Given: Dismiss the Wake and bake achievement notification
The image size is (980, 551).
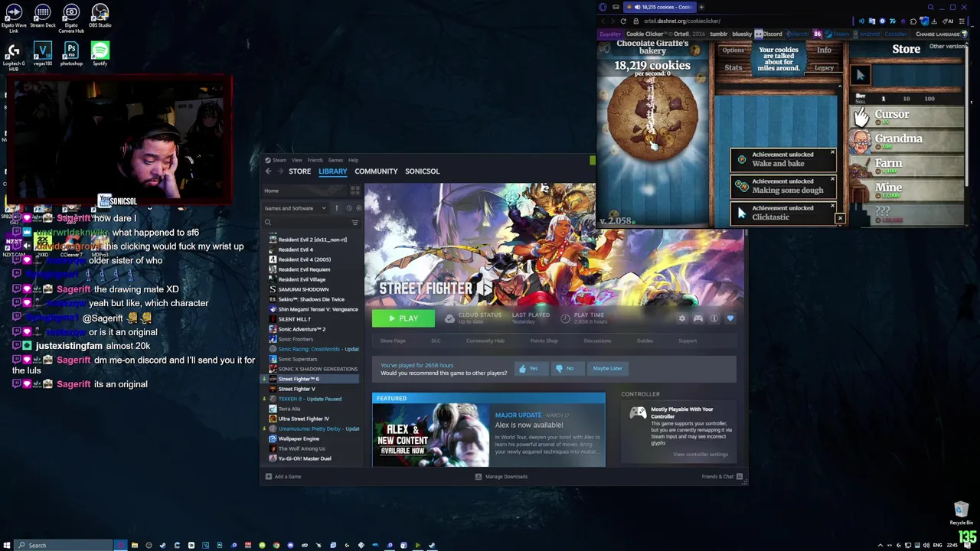Looking at the screenshot, I should 832,153.
